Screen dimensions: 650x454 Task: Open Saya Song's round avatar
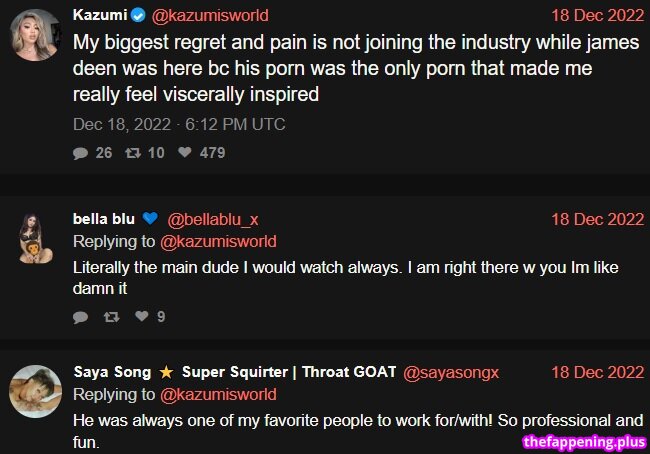click(x=36, y=391)
